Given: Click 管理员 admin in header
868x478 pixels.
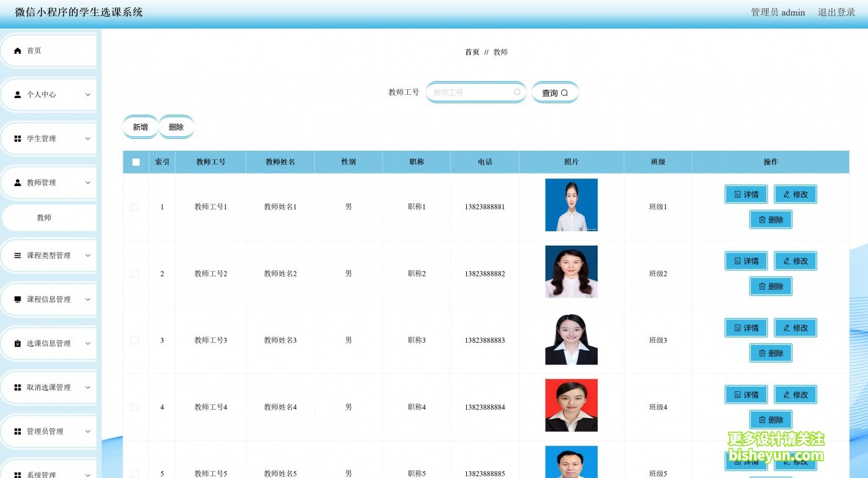Looking at the screenshot, I should [778, 12].
